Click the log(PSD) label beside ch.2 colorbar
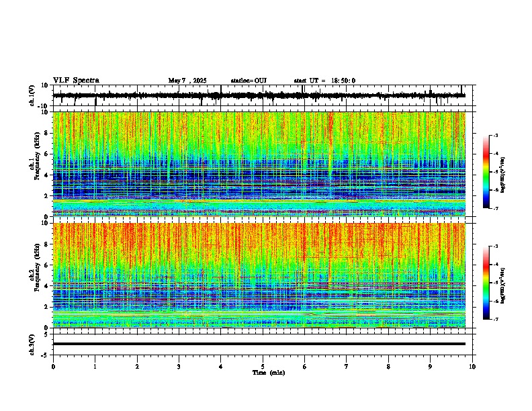Viewport: 532px width, 411px height. pyautogui.click(x=503, y=286)
